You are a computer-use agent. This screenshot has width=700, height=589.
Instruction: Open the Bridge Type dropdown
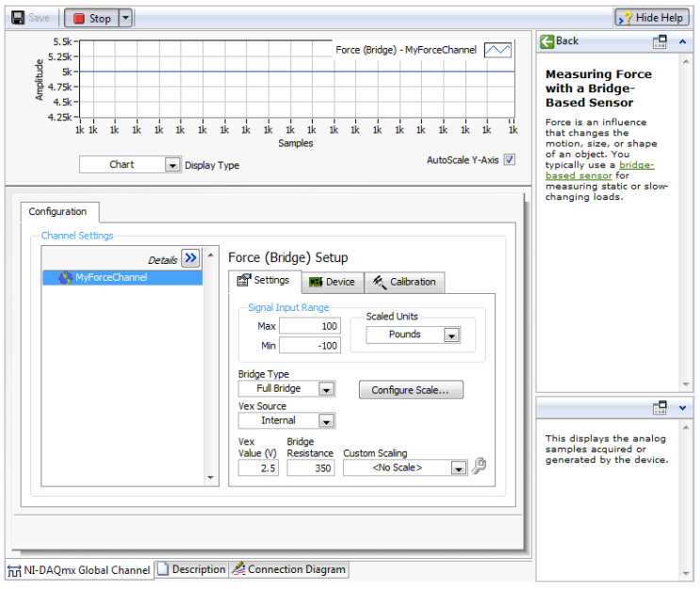[x=326, y=389]
